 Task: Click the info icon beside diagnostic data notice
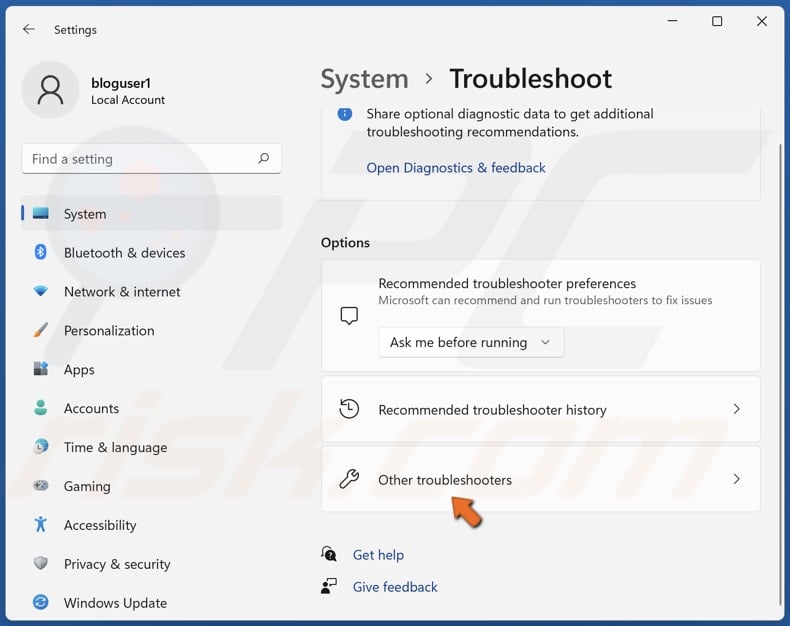click(345, 114)
